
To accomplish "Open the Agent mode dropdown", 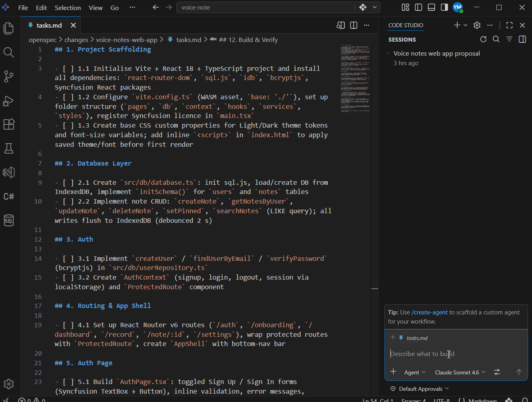I will (x=415, y=372).
